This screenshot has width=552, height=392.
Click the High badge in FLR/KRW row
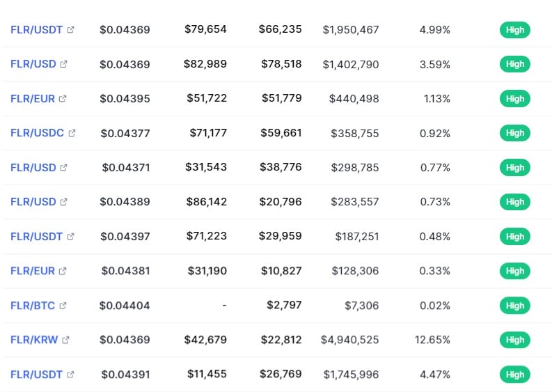[514, 340]
